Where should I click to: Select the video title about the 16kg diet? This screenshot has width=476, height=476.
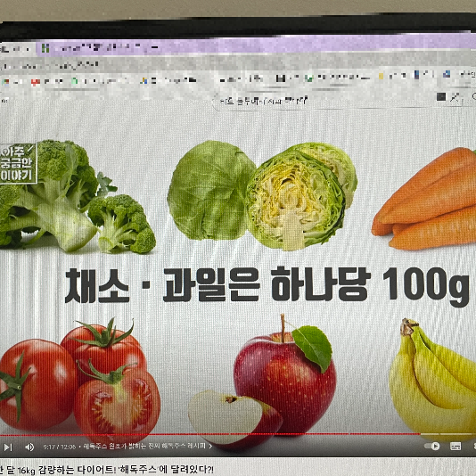[107, 470]
